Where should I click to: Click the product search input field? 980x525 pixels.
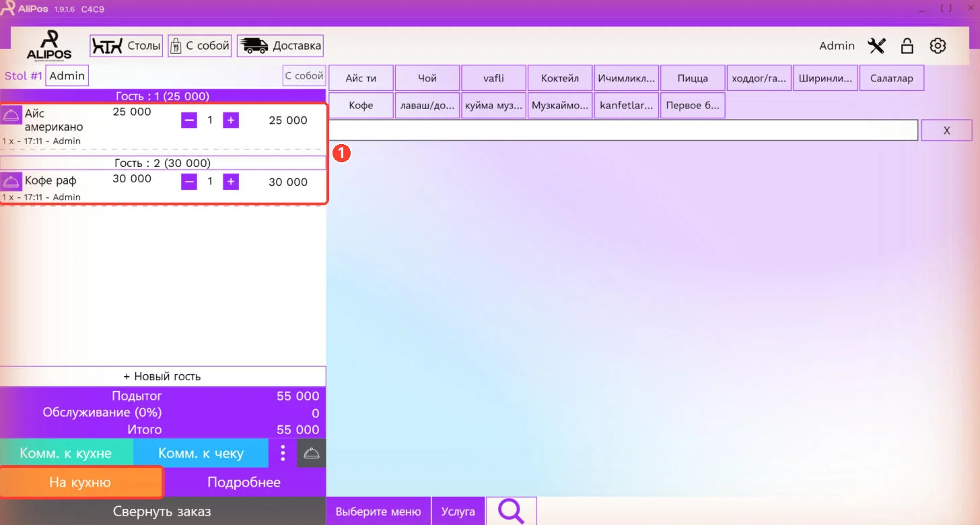point(623,130)
